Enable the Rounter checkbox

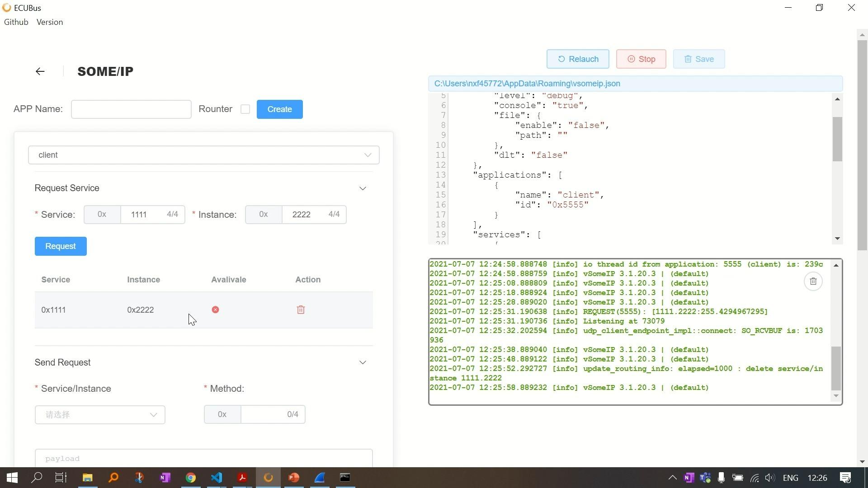click(245, 109)
